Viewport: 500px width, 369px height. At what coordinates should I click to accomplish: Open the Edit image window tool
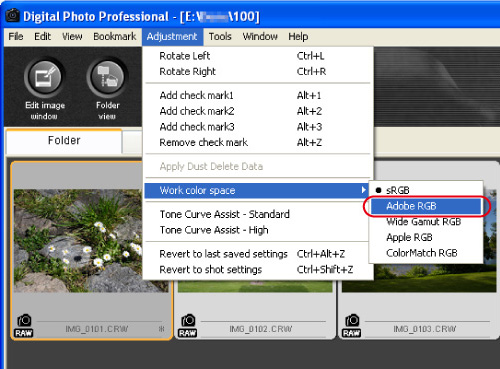[x=44, y=77]
